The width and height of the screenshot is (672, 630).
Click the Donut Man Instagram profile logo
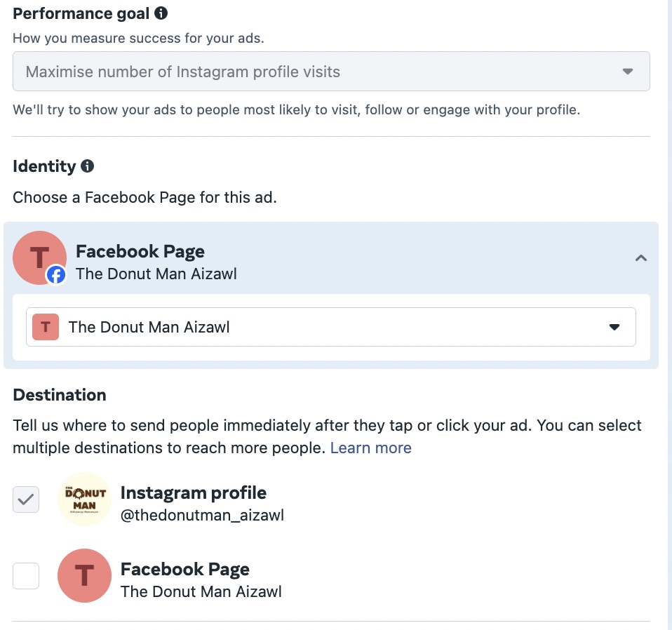pos(84,499)
